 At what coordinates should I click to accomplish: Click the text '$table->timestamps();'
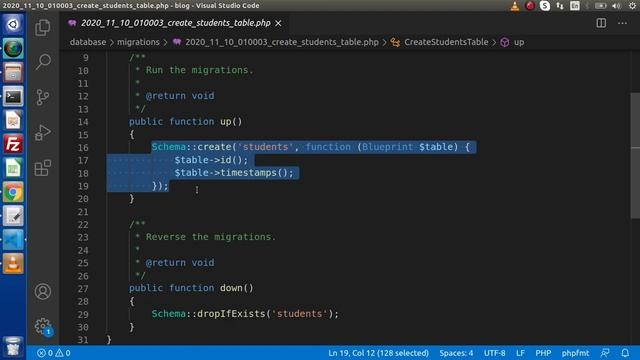coord(234,173)
